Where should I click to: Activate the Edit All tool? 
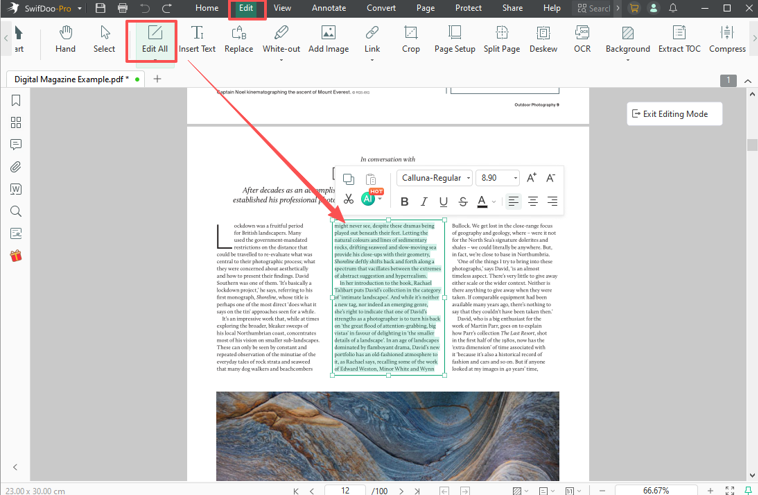coord(155,40)
